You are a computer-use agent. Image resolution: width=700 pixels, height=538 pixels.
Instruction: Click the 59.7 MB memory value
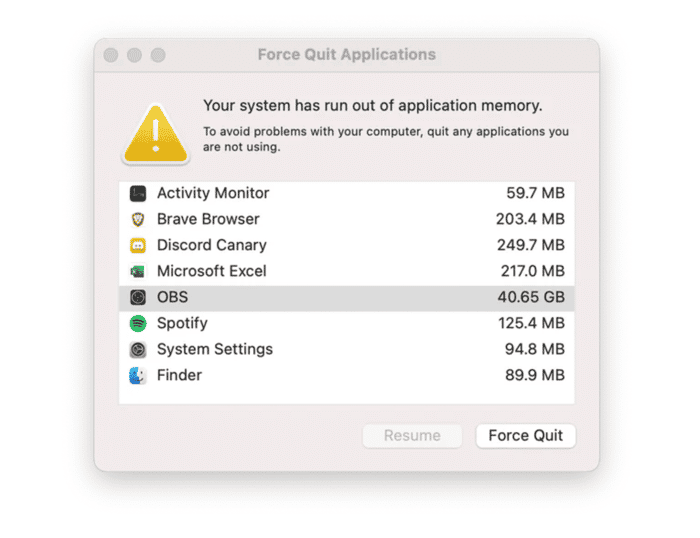coord(535,193)
